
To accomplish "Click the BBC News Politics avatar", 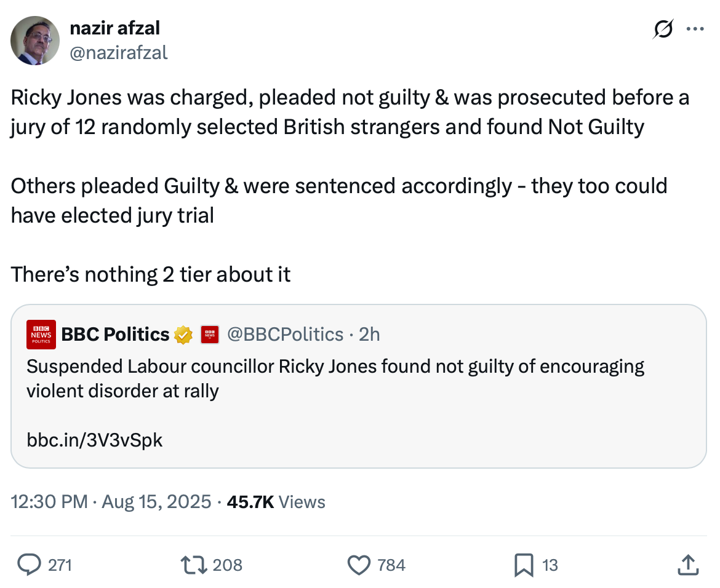I will (x=41, y=335).
